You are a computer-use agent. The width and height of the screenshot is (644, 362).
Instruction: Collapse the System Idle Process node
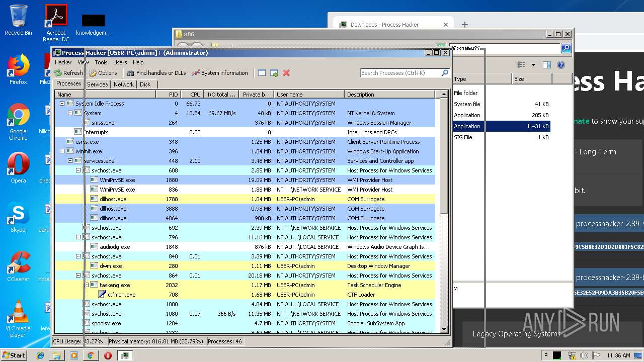tap(62, 104)
